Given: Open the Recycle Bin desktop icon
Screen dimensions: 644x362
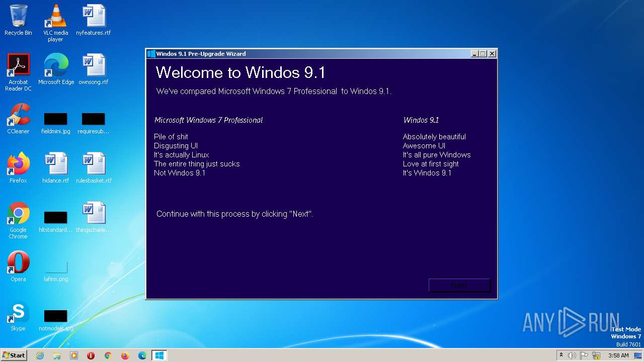Looking at the screenshot, I should click(x=18, y=20).
